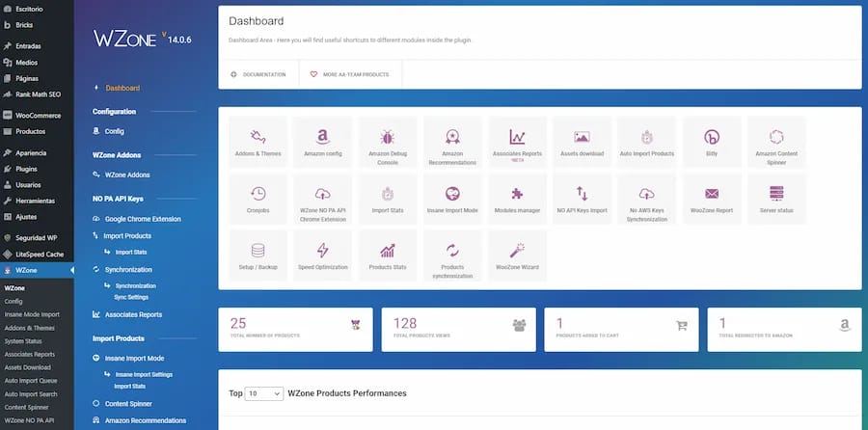This screenshot has width=868, height=430.
Task: Open Assets Download WordPress submenu
Action: click(x=28, y=367)
